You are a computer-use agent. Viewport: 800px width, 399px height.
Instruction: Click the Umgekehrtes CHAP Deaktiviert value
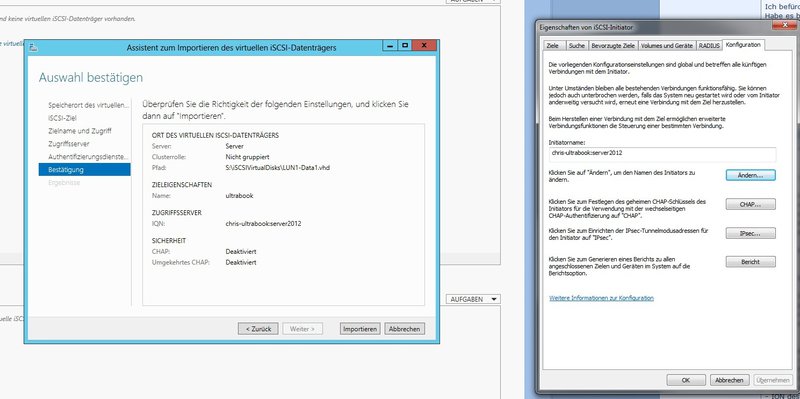[241, 262]
